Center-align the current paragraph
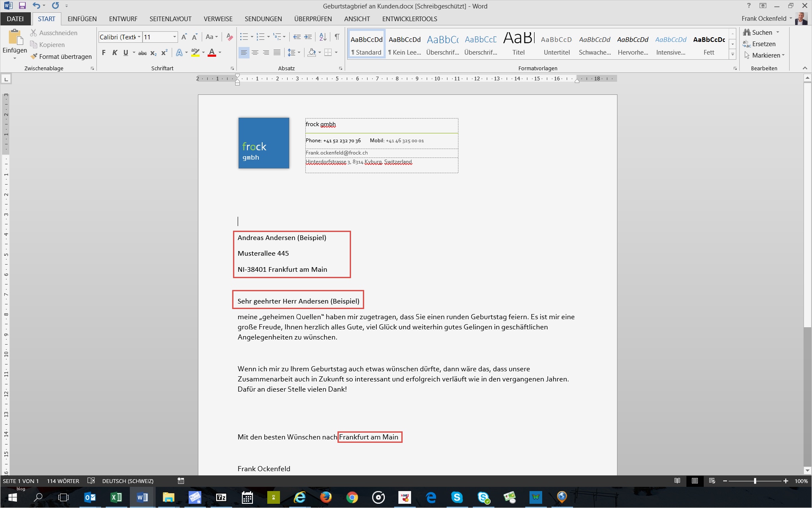Screen dimensions: 812x508 (x=255, y=52)
